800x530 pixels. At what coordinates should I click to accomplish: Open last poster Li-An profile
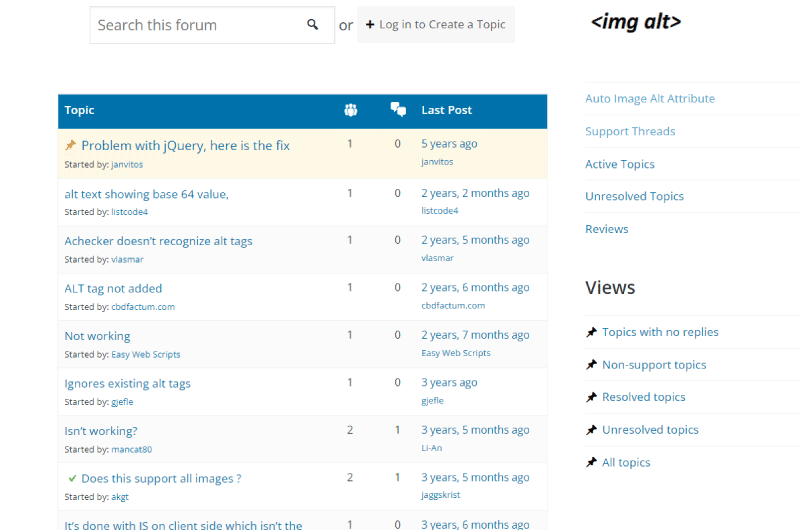[432, 447]
